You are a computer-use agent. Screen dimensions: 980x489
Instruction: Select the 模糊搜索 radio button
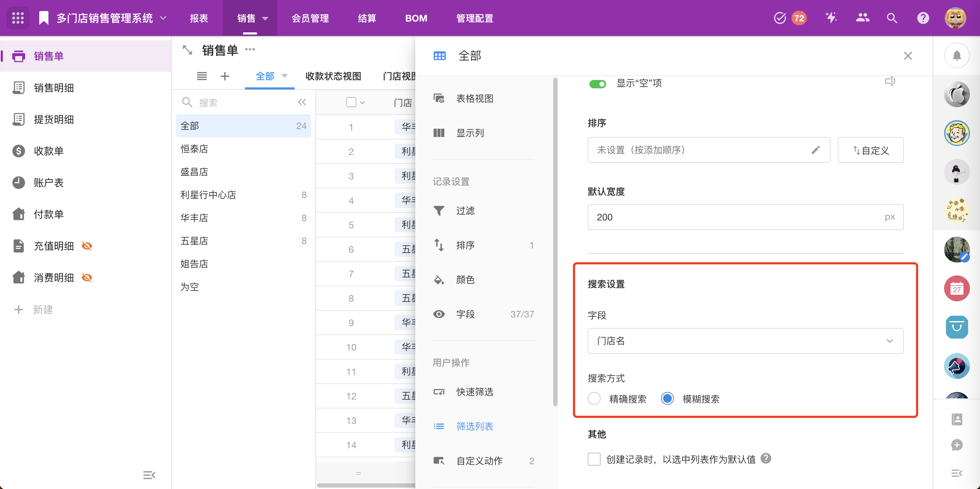pos(667,398)
